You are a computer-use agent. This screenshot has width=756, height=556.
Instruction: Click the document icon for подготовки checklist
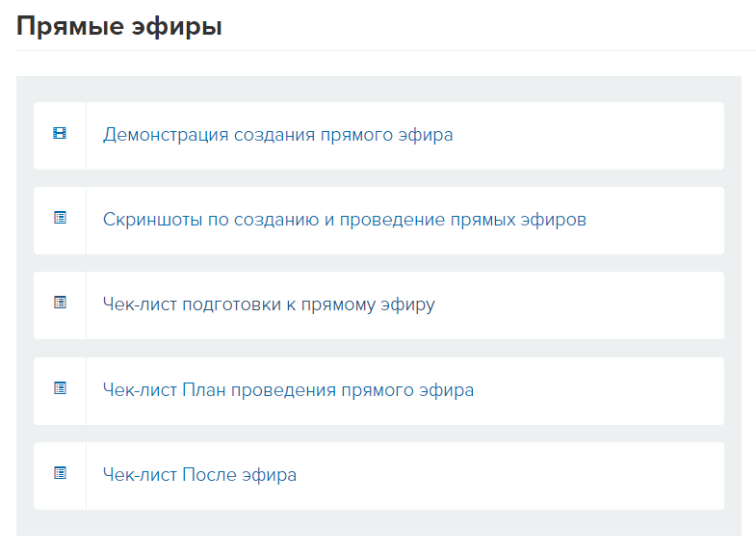point(60,303)
